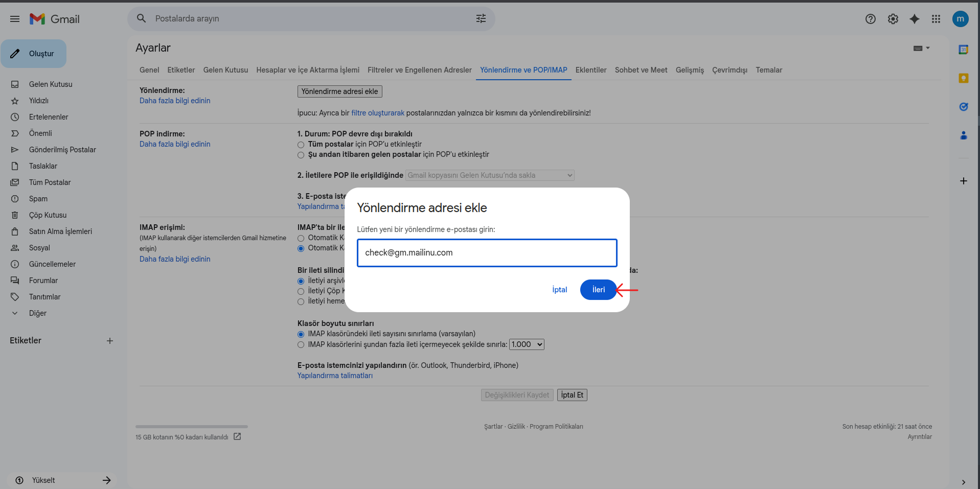Image resolution: width=980 pixels, height=489 pixels.
Task: Select 'Tüm postalar için POP'u etkinleştir' option
Action: pos(301,145)
